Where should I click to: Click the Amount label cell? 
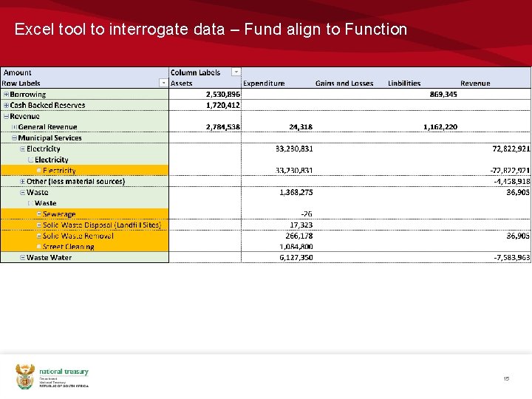[17, 72]
